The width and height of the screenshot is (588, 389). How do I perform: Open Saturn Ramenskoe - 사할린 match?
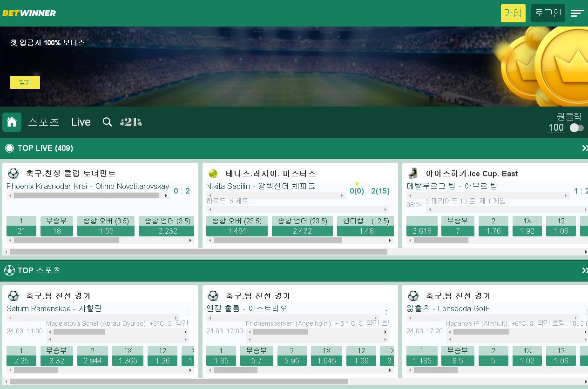tap(54, 309)
